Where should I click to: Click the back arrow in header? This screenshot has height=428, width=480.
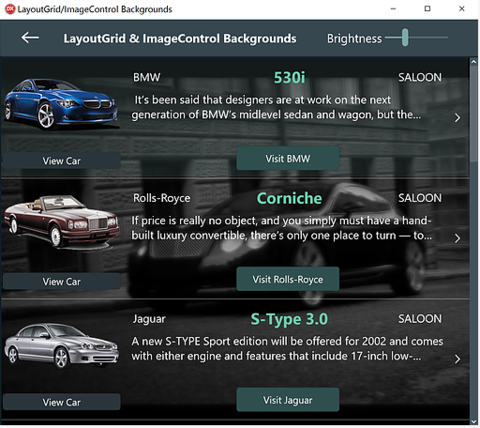[30, 38]
